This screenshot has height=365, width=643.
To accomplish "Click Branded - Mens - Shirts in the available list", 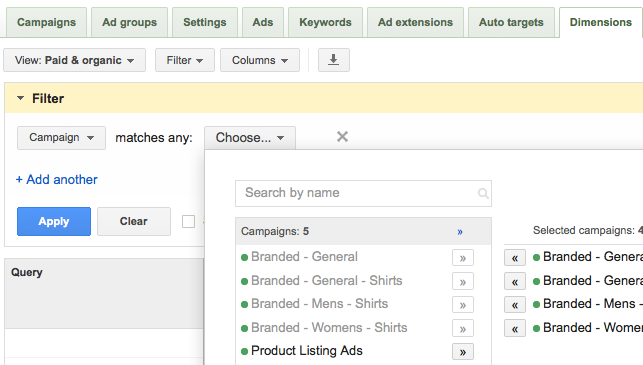I will (319, 304).
